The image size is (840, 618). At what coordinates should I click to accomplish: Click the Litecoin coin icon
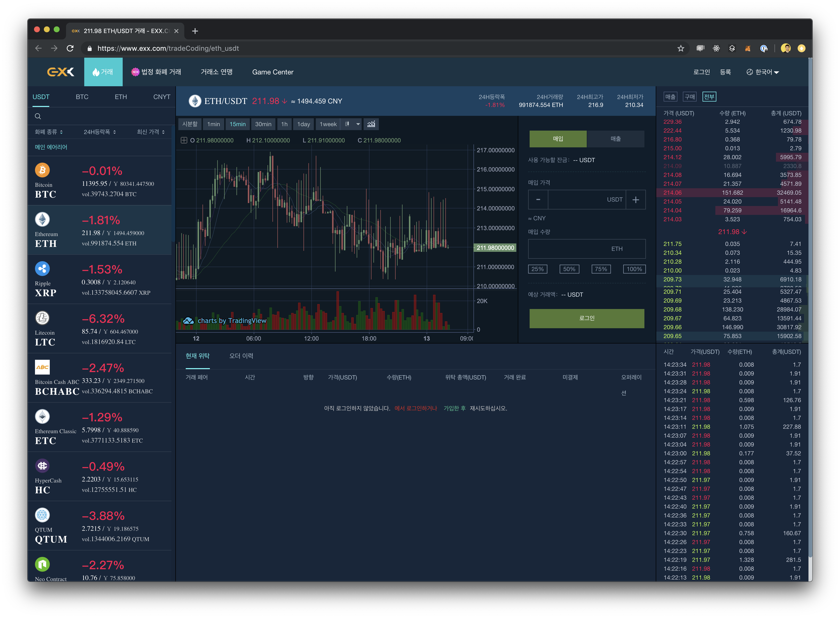point(42,318)
